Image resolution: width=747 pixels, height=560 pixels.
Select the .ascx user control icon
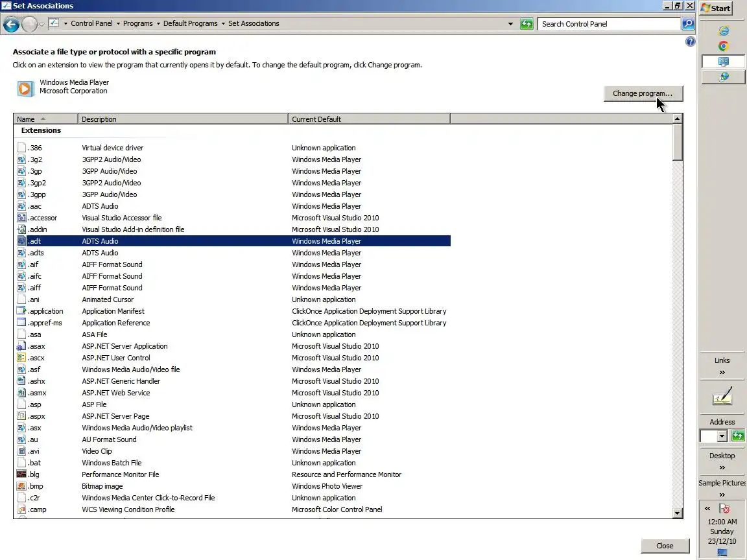(x=21, y=358)
